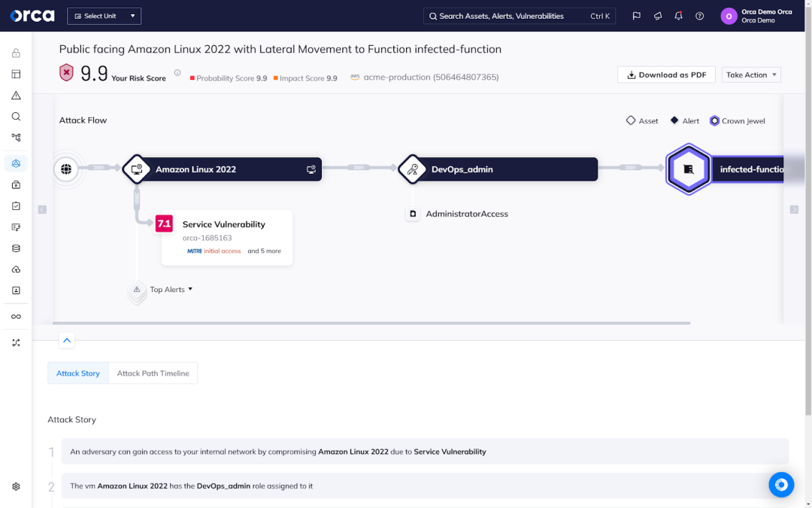Click the orange Impact Score marker

[x=275, y=78]
